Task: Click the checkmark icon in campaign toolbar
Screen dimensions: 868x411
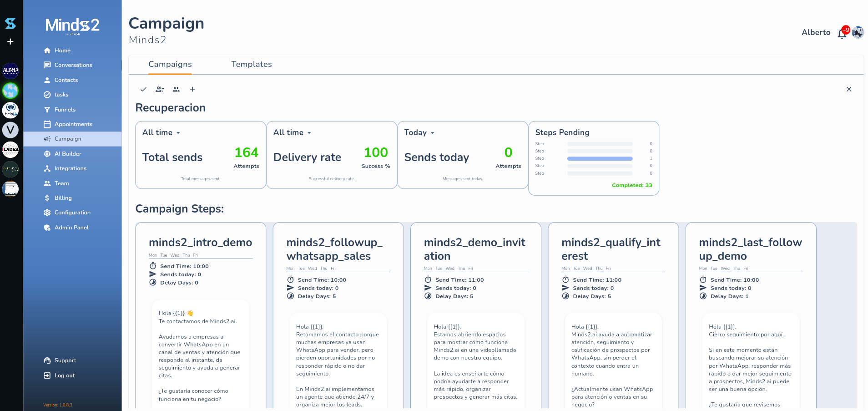Action: [143, 89]
